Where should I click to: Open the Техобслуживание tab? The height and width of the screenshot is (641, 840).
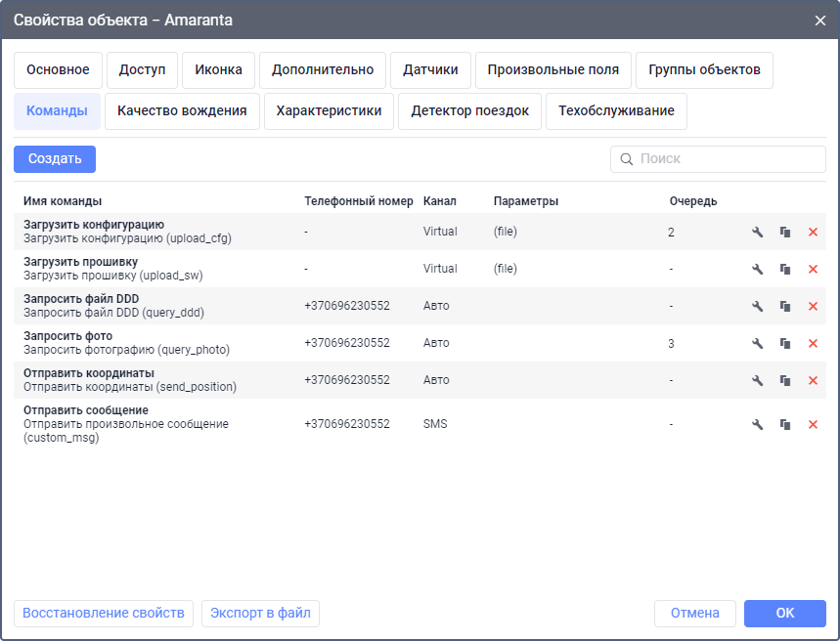616,111
